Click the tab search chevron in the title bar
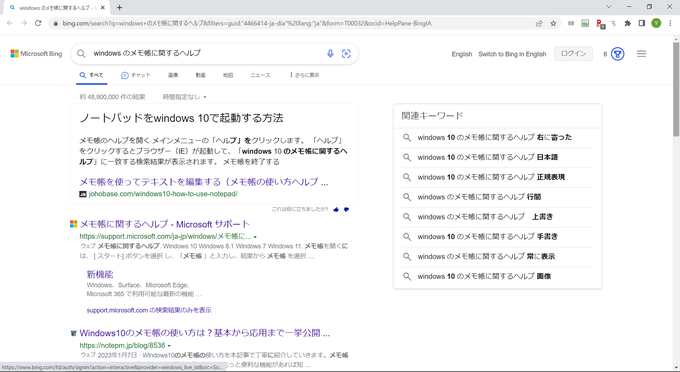This screenshot has width=680, height=372. (x=609, y=7)
